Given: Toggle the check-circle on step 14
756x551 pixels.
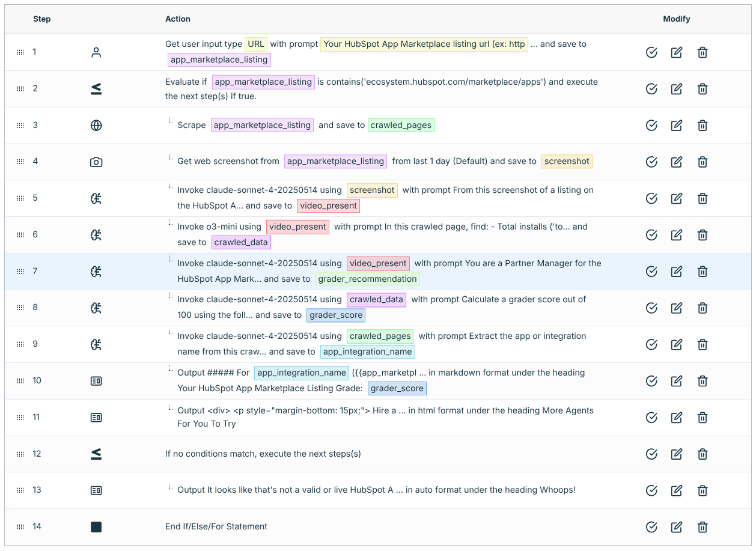Looking at the screenshot, I should coord(651,526).
